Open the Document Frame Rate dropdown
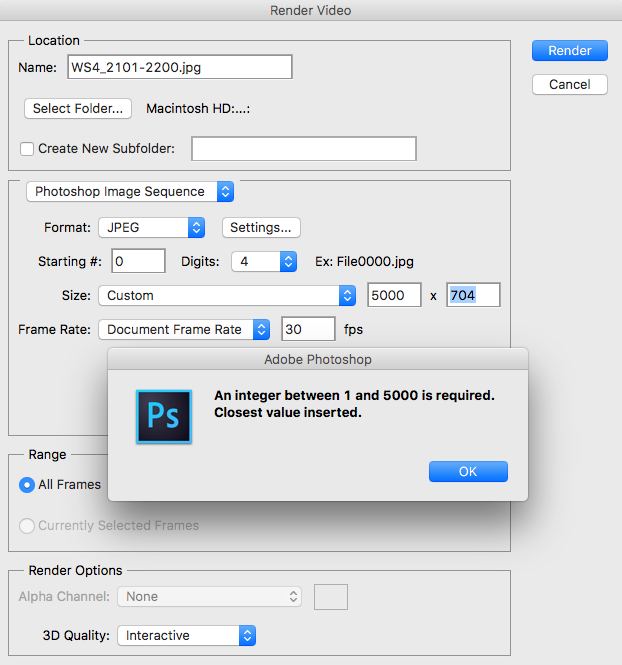The width and height of the screenshot is (622, 665). (184, 329)
